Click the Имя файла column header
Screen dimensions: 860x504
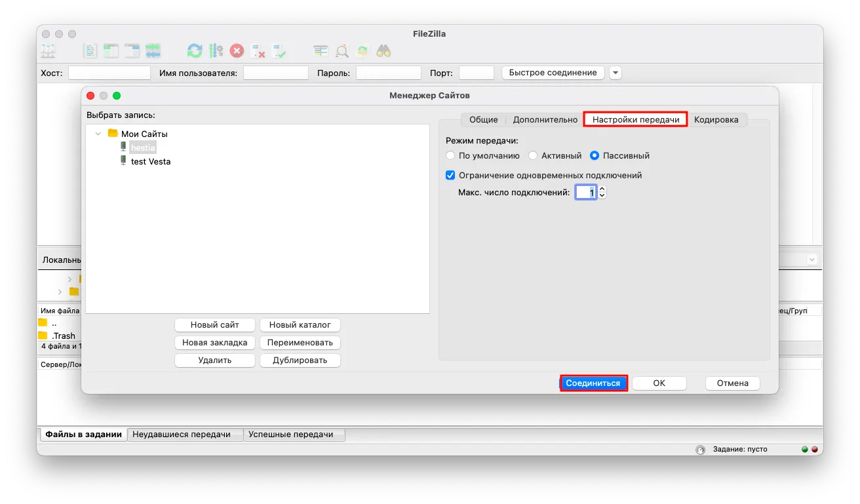point(60,311)
